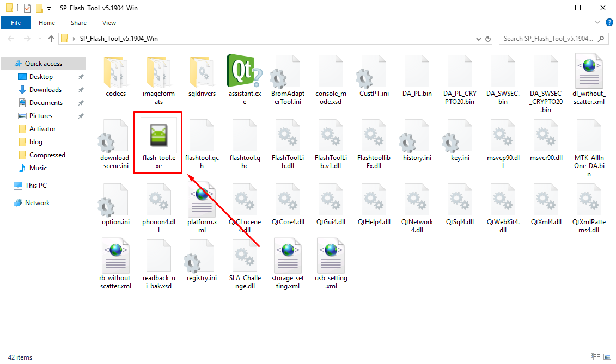Open the Compressed folder in sidebar
The width and height of the screenshot is (616, 364).
(x=47, y=155)
